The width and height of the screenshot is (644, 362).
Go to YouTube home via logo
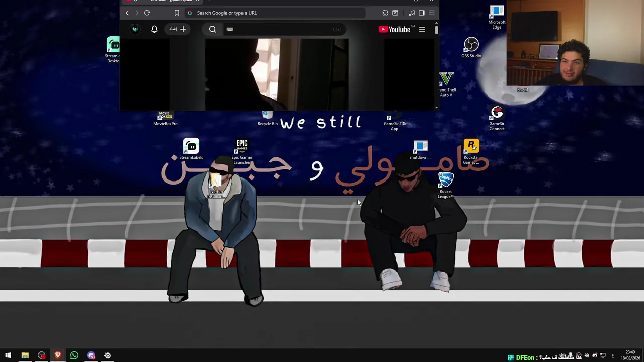click(394, 29)
